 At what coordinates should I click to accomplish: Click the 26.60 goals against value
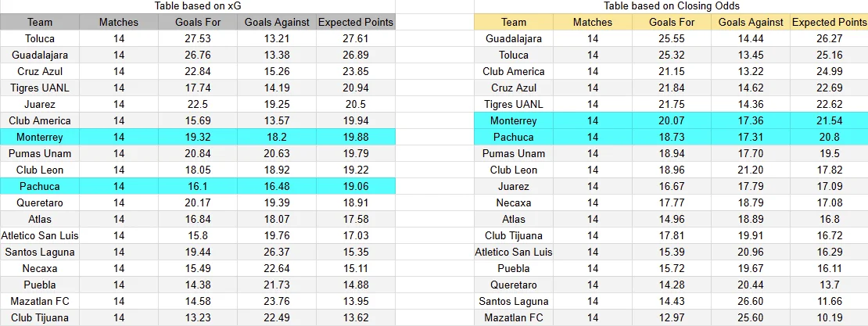pos(751,301)
